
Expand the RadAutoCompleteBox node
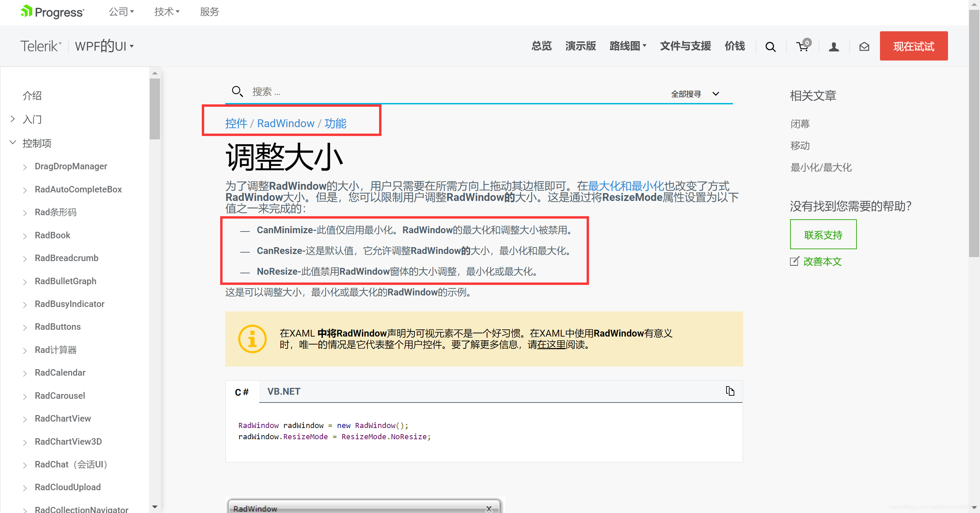click(x=25, y=190)
